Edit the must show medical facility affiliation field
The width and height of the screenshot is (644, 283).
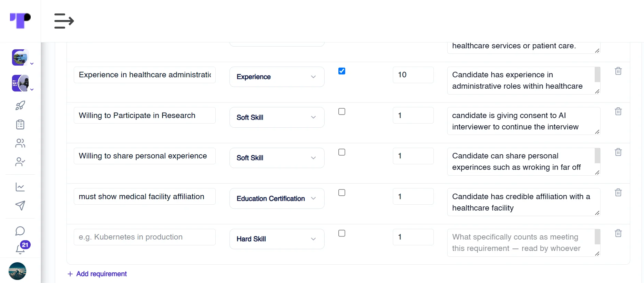145,196
